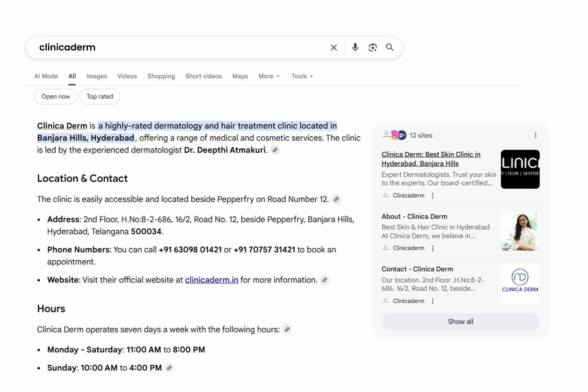
Task: Clear the search query with the X icon
Action: pos(333,47)
